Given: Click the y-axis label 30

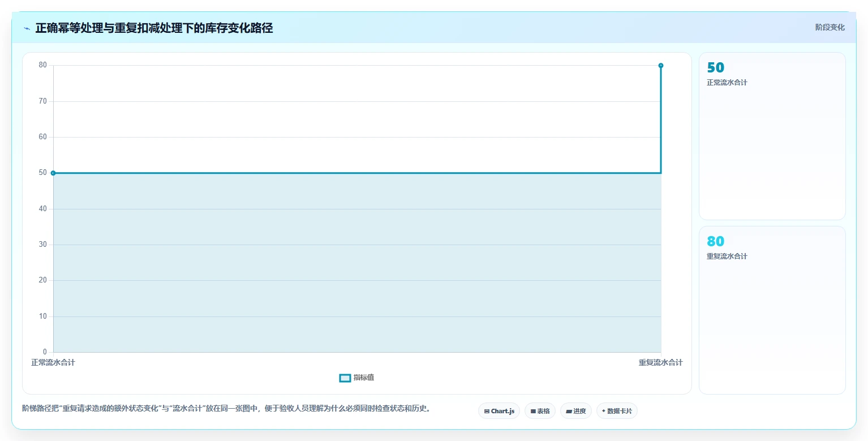Looking at the screenshot, I should click(x=43, y=245).
